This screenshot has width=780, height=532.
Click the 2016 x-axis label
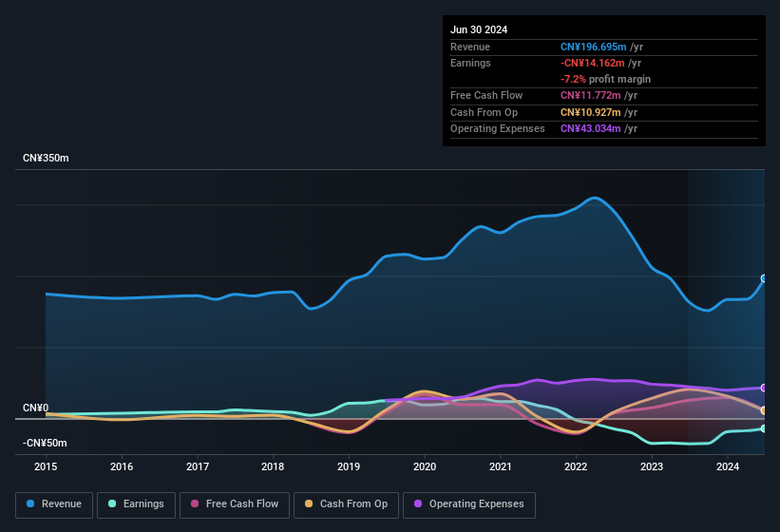122,466
